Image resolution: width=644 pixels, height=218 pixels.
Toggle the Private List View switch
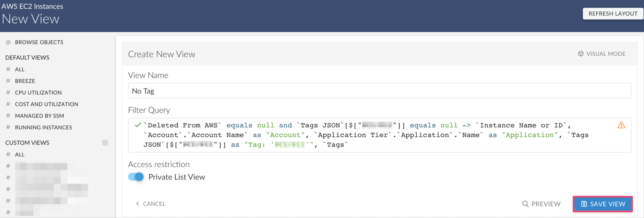tap(136, 177)
